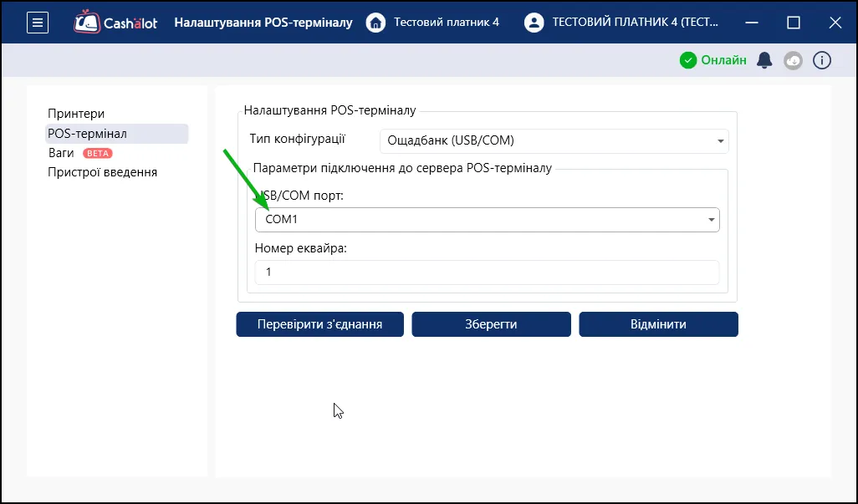Click Перевірити з'єднання button
Screen dimensions: 858x504
[x=320, y=324]
